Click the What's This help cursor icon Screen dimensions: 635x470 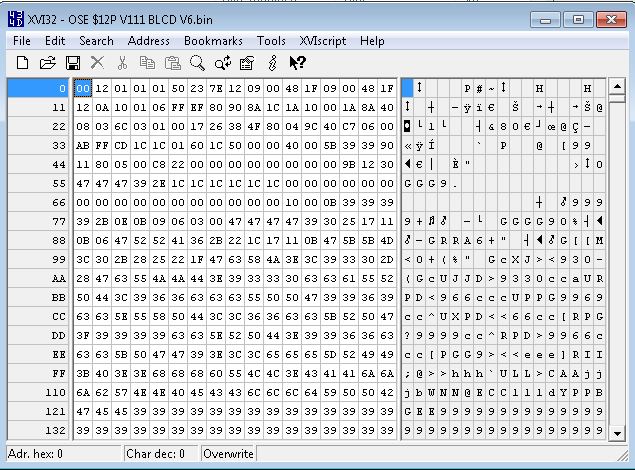coord(298,63)
